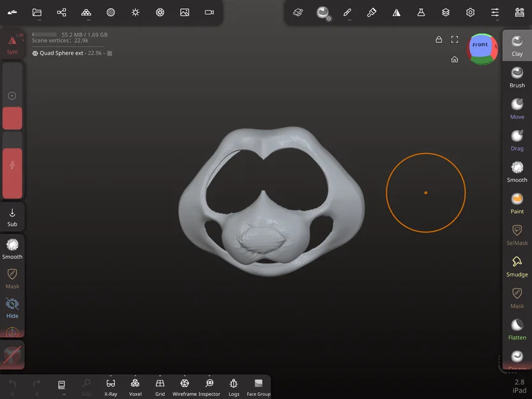
Task: Open the brush pencil settings menu
Action: [347, 13]
